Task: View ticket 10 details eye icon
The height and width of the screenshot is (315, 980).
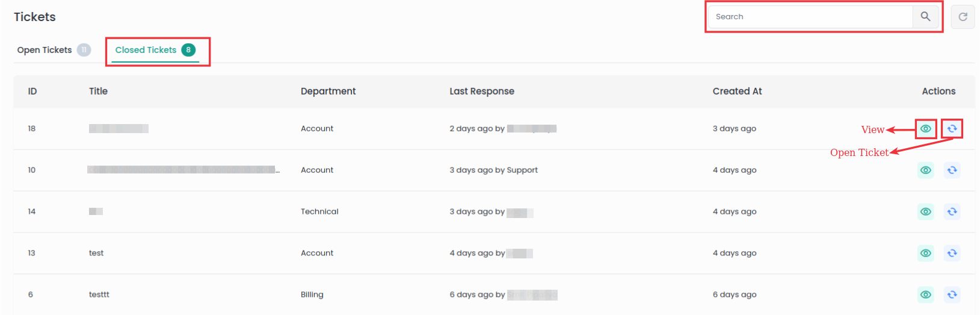Action: point(926,170)
